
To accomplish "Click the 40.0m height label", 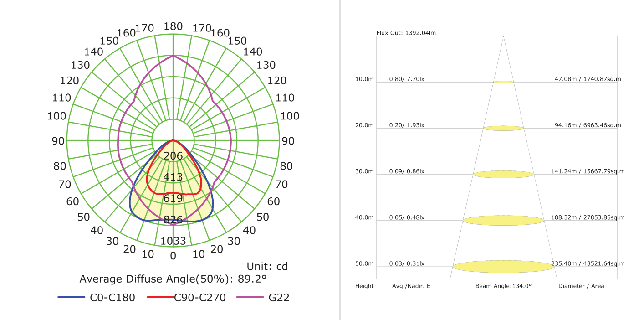I will 364,217.
